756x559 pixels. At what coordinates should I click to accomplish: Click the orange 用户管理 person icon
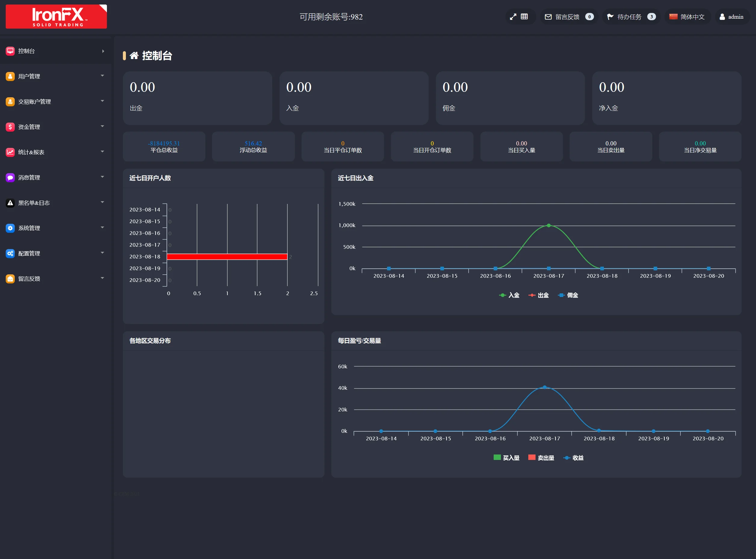[x=10, y=77]
